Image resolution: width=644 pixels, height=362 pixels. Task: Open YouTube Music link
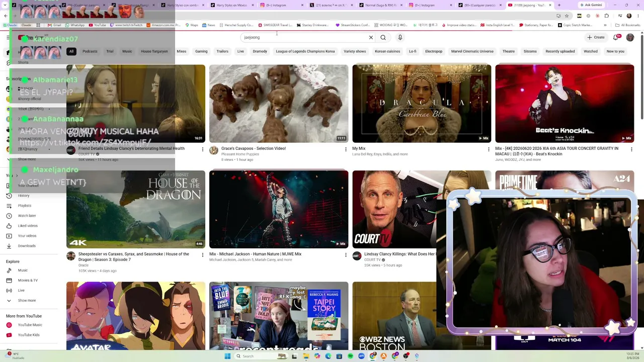[x=30, y=325]
